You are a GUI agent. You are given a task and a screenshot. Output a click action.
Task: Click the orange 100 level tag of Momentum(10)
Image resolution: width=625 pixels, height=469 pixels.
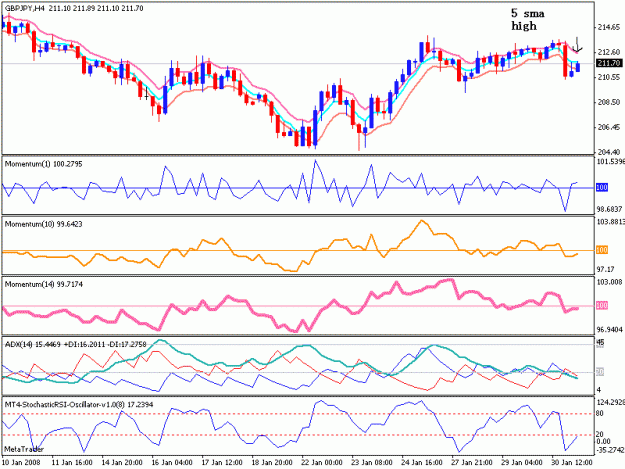click(602, 250)
